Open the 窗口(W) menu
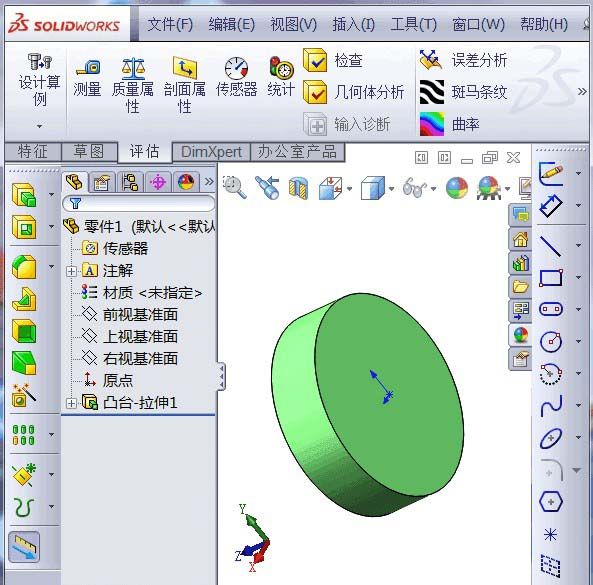593x585 pixels. coord(478,25)
